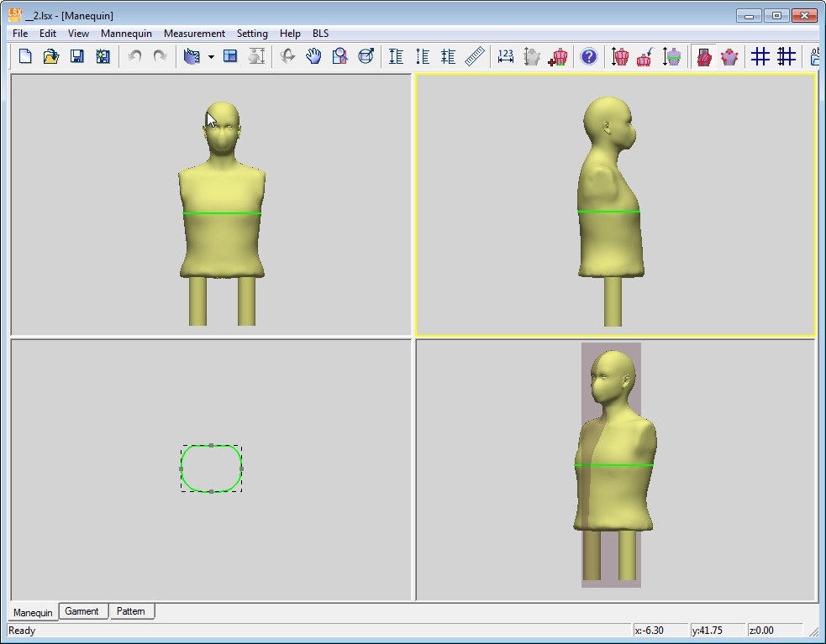826x644 pixels.
Task: Open the BLS menu
Action: tap(320, 34)
